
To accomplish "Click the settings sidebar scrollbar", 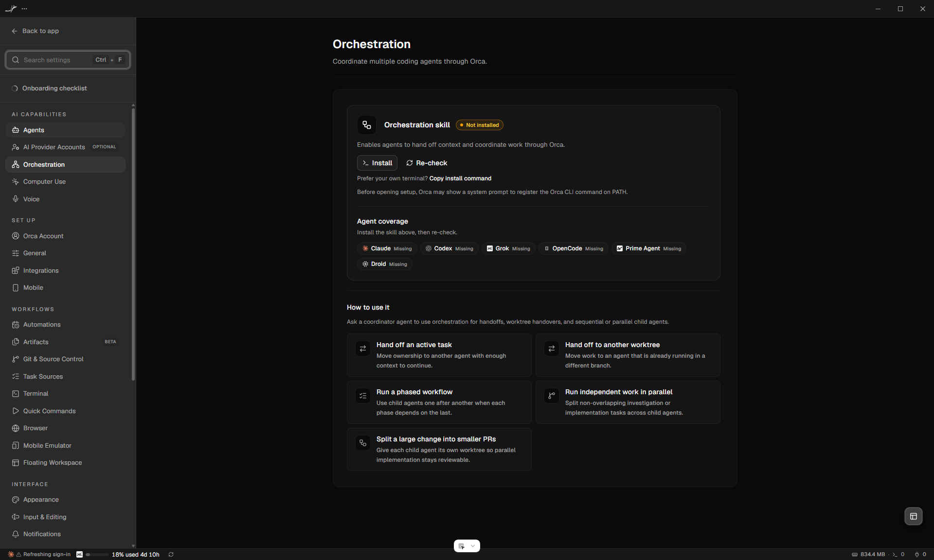I will [x=133, y=244].
